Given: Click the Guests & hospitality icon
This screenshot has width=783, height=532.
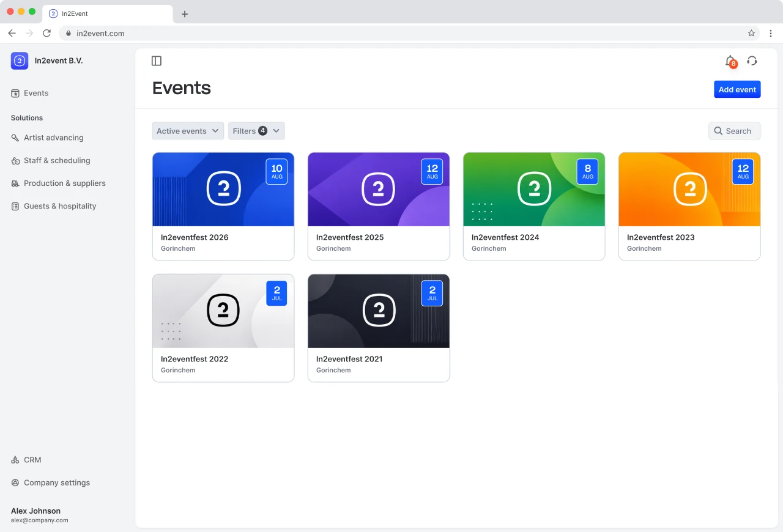Looking at the screenshot, I should pos(15,206).
